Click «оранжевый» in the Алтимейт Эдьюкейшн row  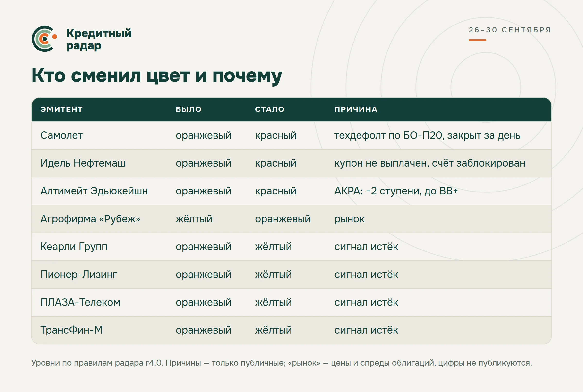tap(203, 191)
